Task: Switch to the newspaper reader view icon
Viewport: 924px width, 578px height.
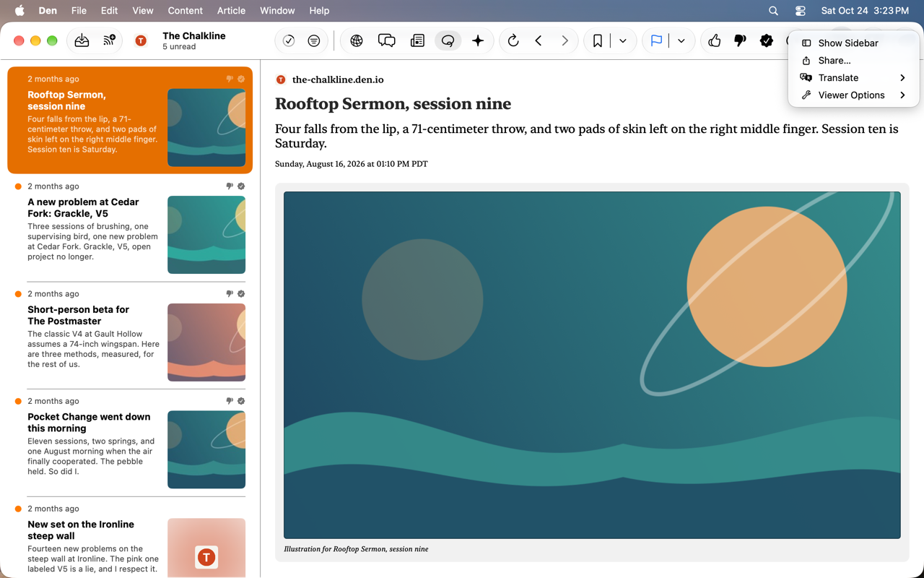Action: [x=417, y=41]
